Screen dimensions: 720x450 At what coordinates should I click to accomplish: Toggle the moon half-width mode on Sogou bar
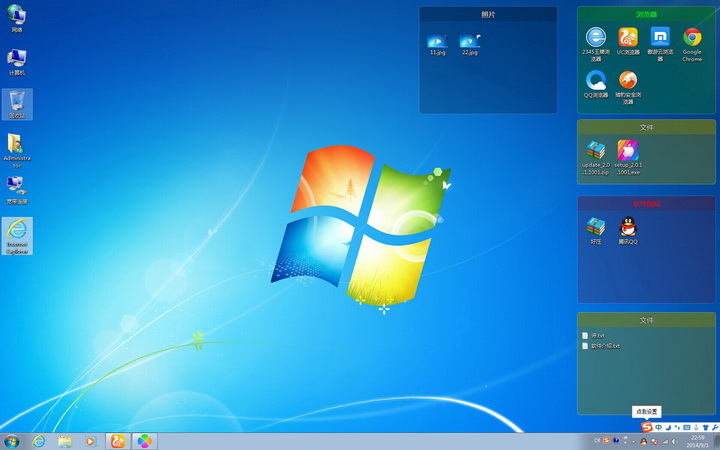point(669,428)
